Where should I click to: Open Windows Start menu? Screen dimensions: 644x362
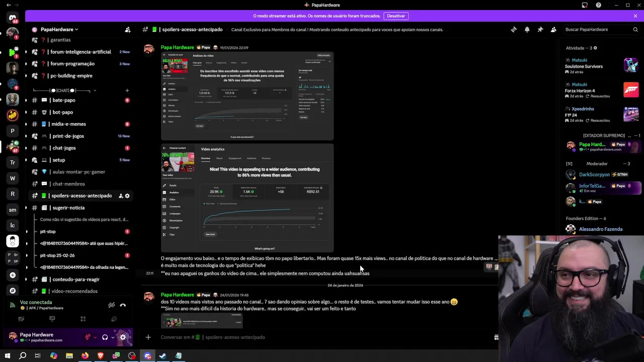coord(8,356)
